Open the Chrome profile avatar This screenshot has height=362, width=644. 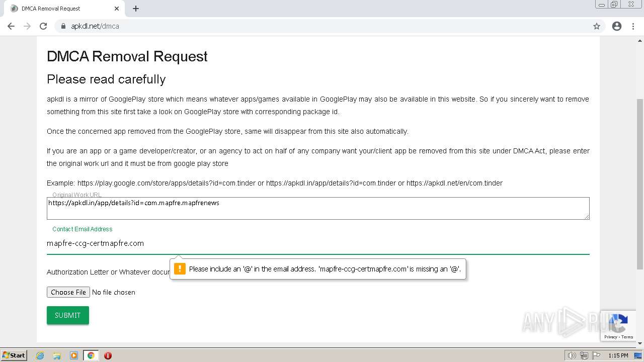coord(617,26)
